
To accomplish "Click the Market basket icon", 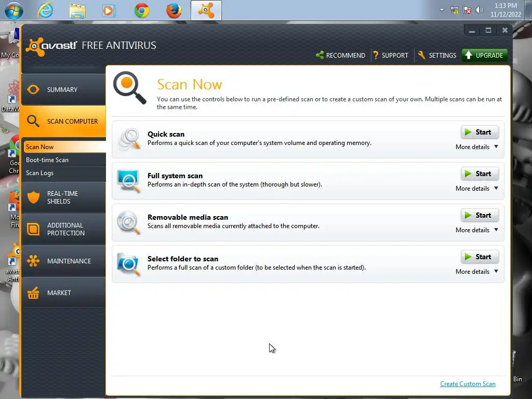I will pos(33,292).
